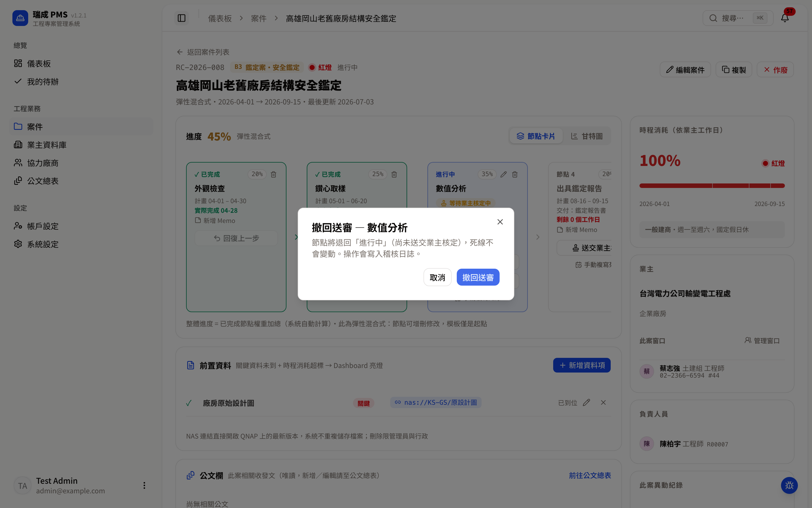Click 回復上一步 on 外觀檢查 card
The width and height of the screenshot is (812, 508).
tap(236, 238)
